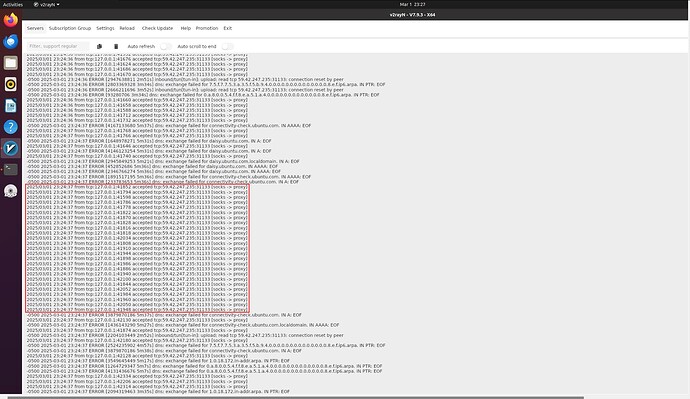This screenshot has height=399, width=690.
Task: Select the log line with port 41712
Action: click(x=137, y=115)
